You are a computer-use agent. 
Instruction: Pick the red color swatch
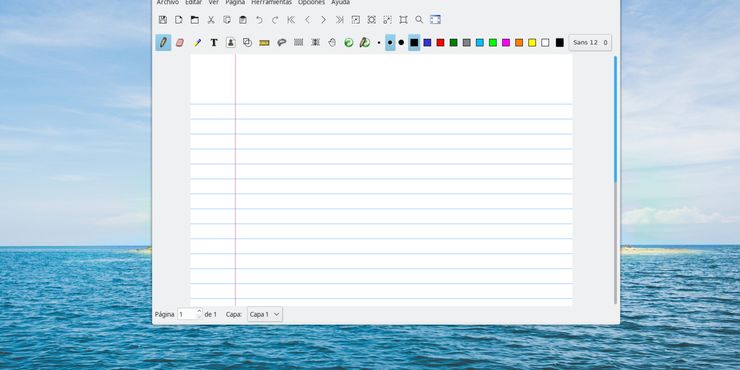click(440, 42)
